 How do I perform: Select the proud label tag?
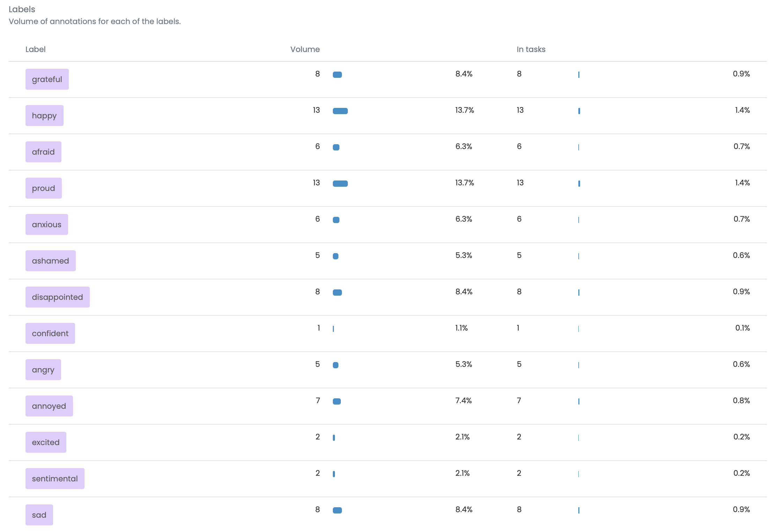[43, 188]
